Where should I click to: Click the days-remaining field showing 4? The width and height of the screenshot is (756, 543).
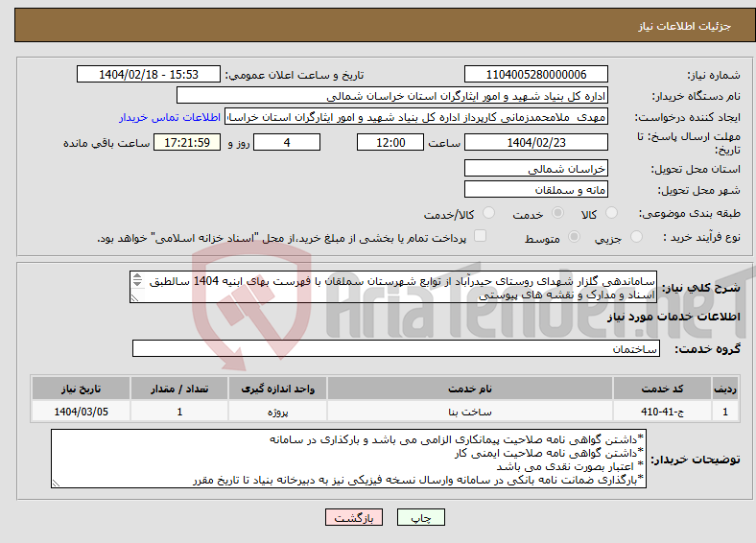(287, 142)
